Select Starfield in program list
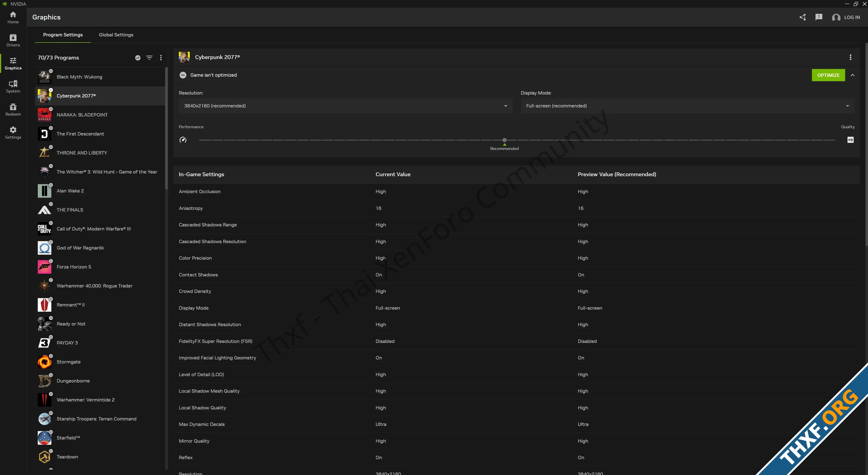Viewport: 868px width, 475px height. [100, 438]
